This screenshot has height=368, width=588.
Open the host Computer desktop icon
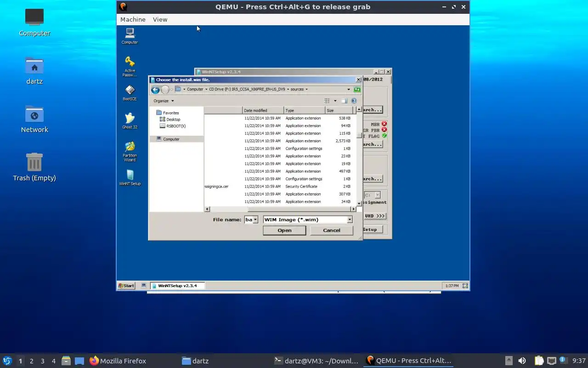click(x=34, y=22)
